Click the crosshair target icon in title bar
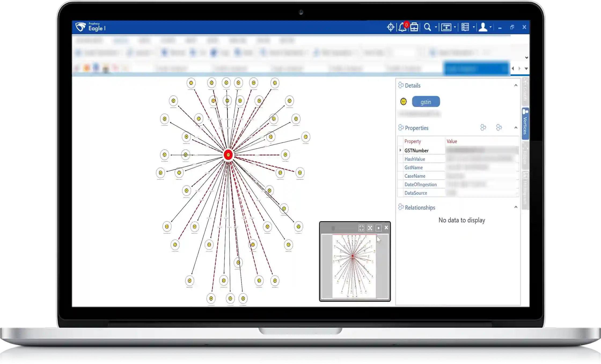The image size is (601, 364). tap(390, 27)
